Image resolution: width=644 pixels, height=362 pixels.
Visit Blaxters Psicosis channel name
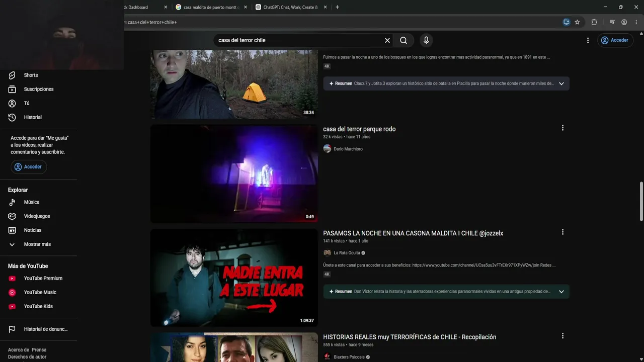pyautogui.click(x=349, y=357)
